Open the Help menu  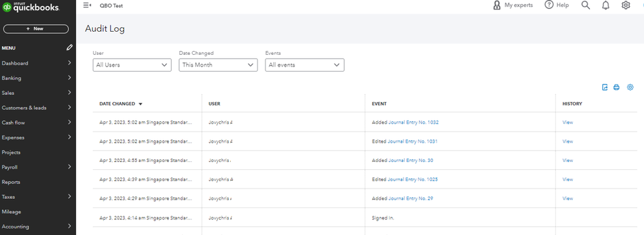coord(556,5)
